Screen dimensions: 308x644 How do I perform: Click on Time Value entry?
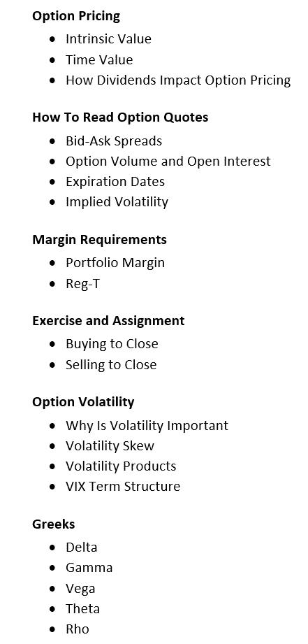tap(99, 60)
